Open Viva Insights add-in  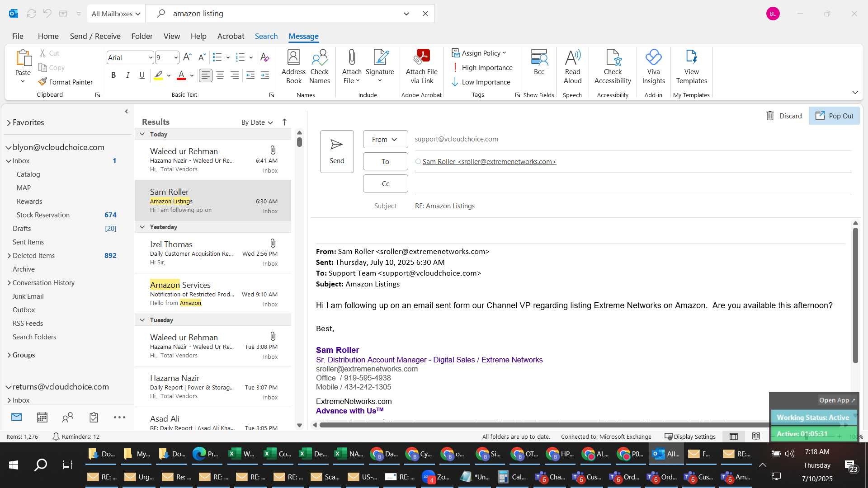(653, 67)
